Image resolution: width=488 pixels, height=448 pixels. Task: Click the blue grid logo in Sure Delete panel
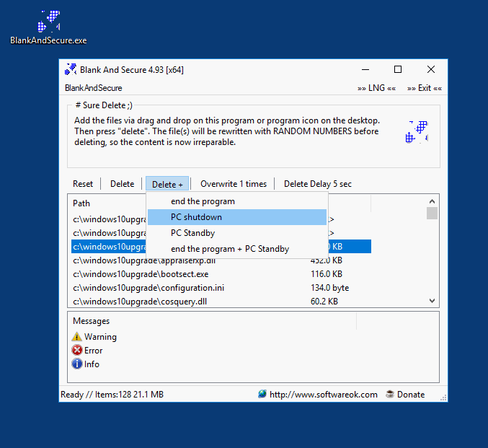point(417,132)
